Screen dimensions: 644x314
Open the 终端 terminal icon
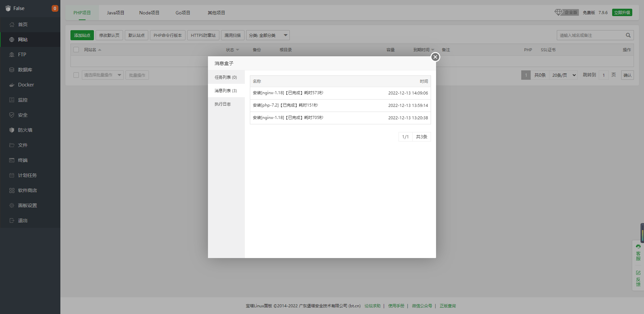pos(12,160)
